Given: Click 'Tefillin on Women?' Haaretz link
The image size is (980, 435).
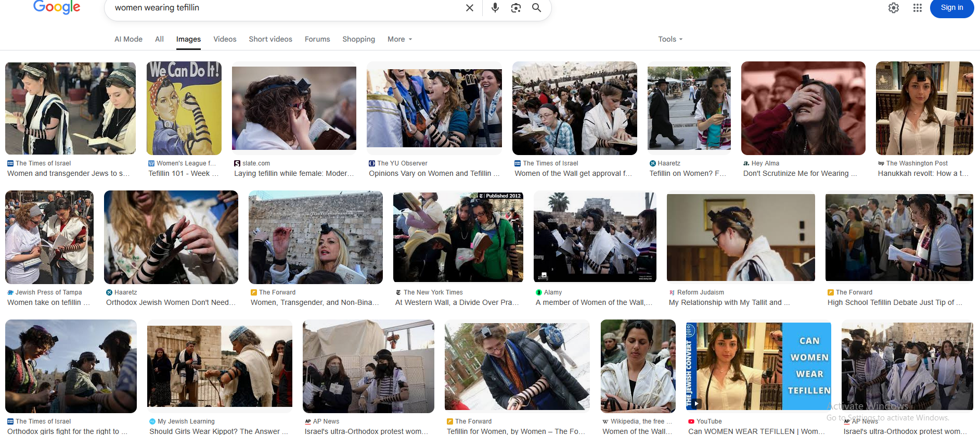Looking at the screenshot, I should coord(688,173).
